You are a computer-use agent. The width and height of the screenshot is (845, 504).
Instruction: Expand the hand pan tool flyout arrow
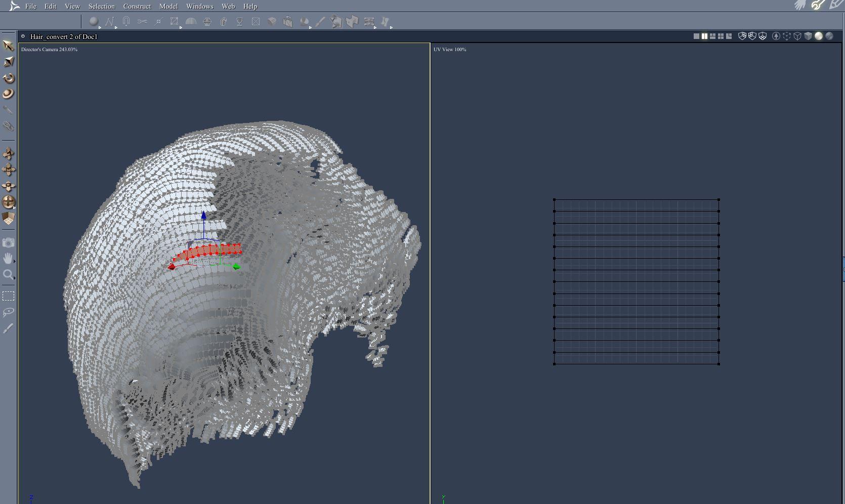[x=14, y=262]
